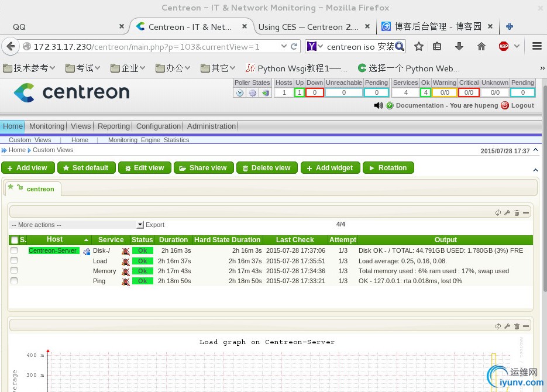This screenshot has width=547, height=392.
Task: Click the Add view button
Action: tap(28, 168)
